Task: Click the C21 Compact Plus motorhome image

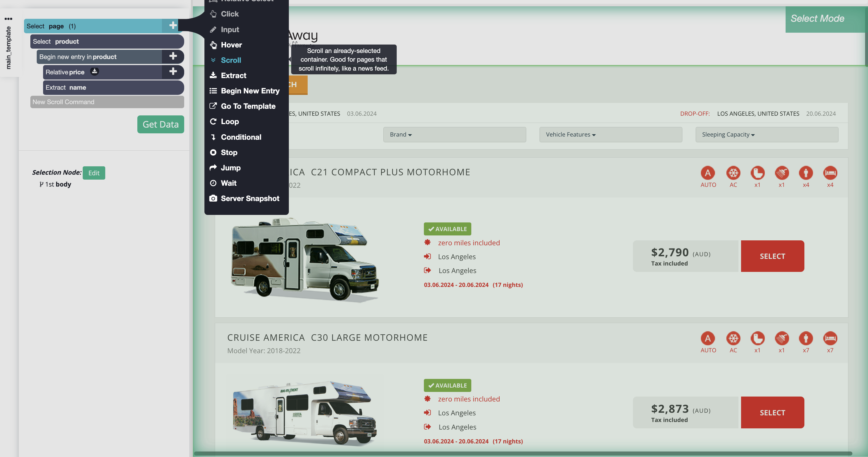Action: point(304,259)
